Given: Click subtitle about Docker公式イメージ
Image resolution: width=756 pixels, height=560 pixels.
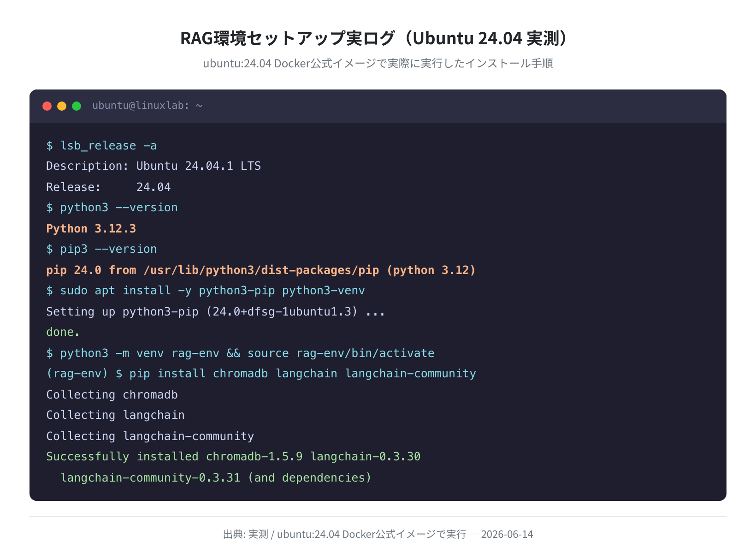Looking at the screenshot, I should pos(378,63).
